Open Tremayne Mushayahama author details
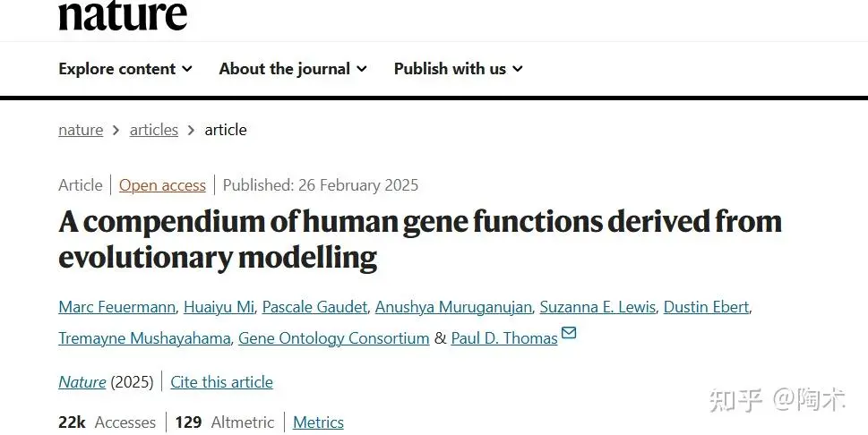The height and width of the screenshot is (435, 868). coord(144,338)
